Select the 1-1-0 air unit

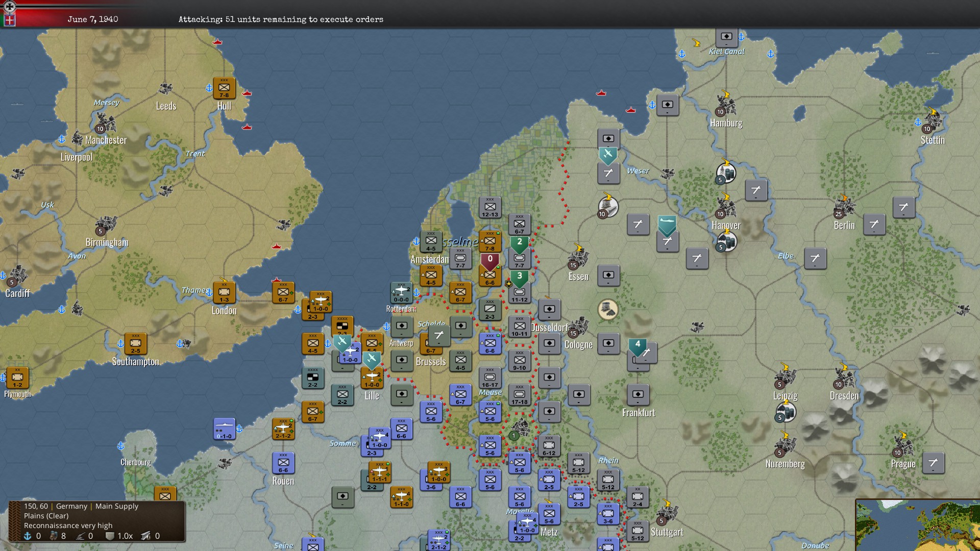pyautogui.click(x=401, y=497)
